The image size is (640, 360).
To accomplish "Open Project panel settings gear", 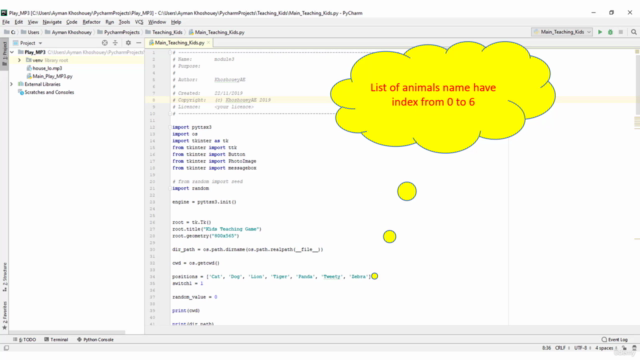I will (x=128, y=43).
